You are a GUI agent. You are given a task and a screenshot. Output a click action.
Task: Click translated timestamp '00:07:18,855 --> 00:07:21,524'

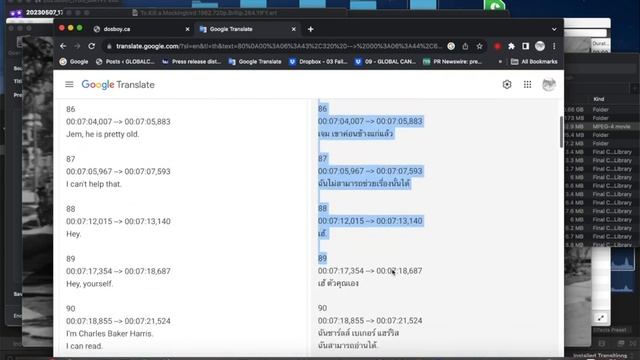370,321
